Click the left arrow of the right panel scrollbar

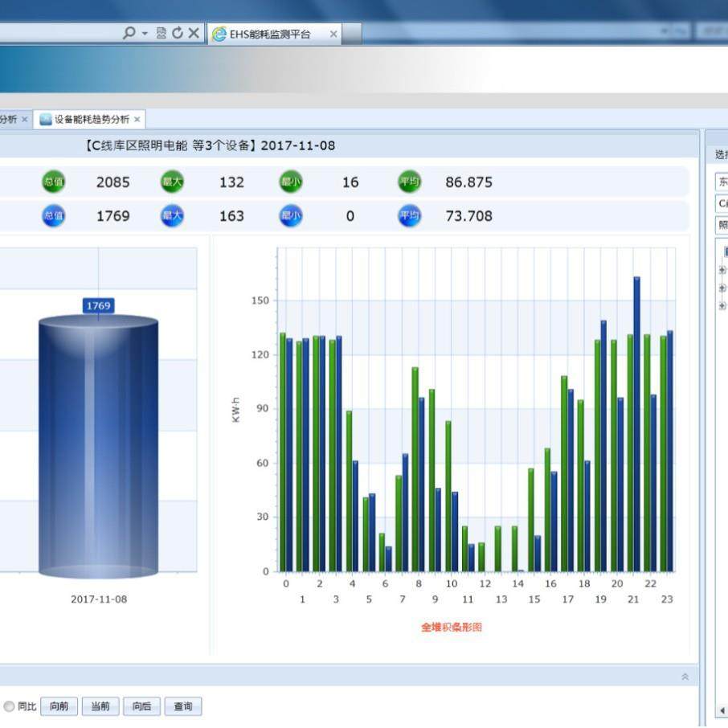coord(722,710)
